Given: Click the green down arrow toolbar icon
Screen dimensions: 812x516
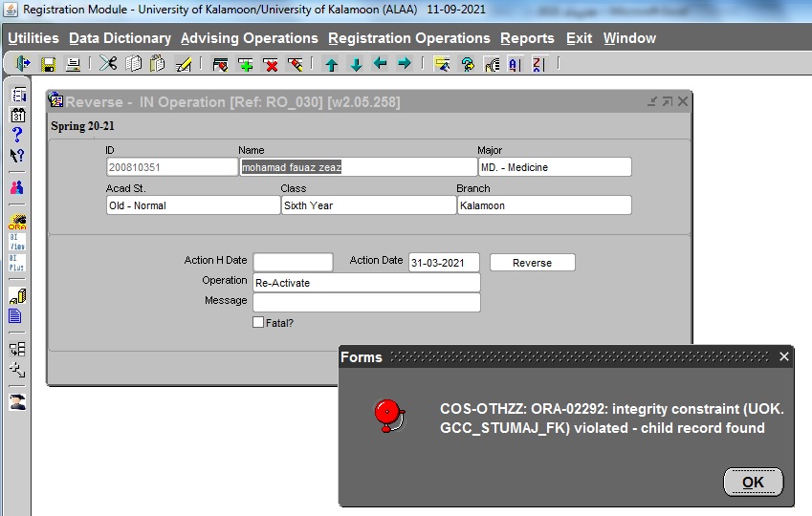Looking at the screenshot, I should 356,64.
